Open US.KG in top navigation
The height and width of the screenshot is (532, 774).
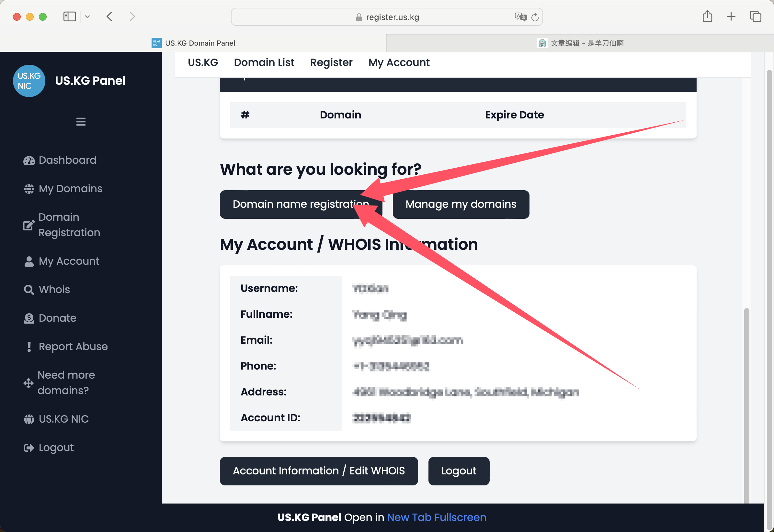[x=203, y=63]
